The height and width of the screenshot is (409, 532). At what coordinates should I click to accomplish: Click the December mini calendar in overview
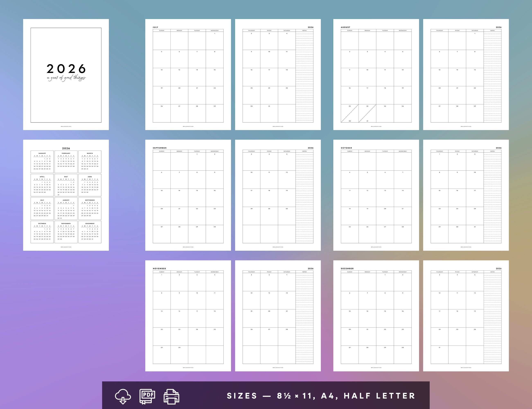90,232
